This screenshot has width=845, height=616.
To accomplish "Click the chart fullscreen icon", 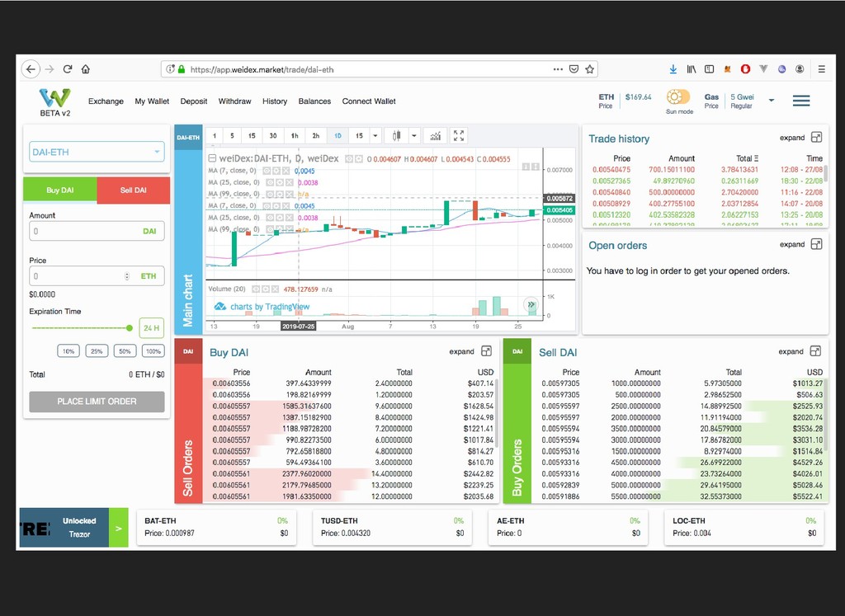I will pos(459,136).
